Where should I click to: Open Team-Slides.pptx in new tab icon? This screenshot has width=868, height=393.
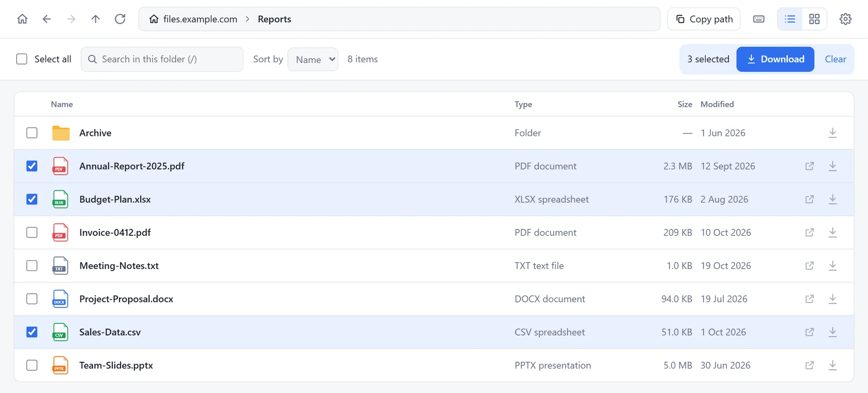[809, 365]
